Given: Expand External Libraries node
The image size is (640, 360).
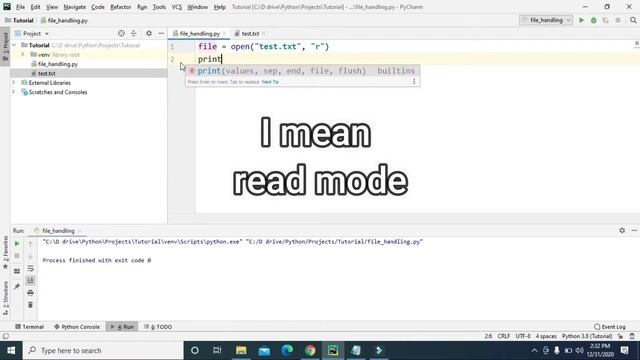Looking at the screenshot, I should point(14,82).
